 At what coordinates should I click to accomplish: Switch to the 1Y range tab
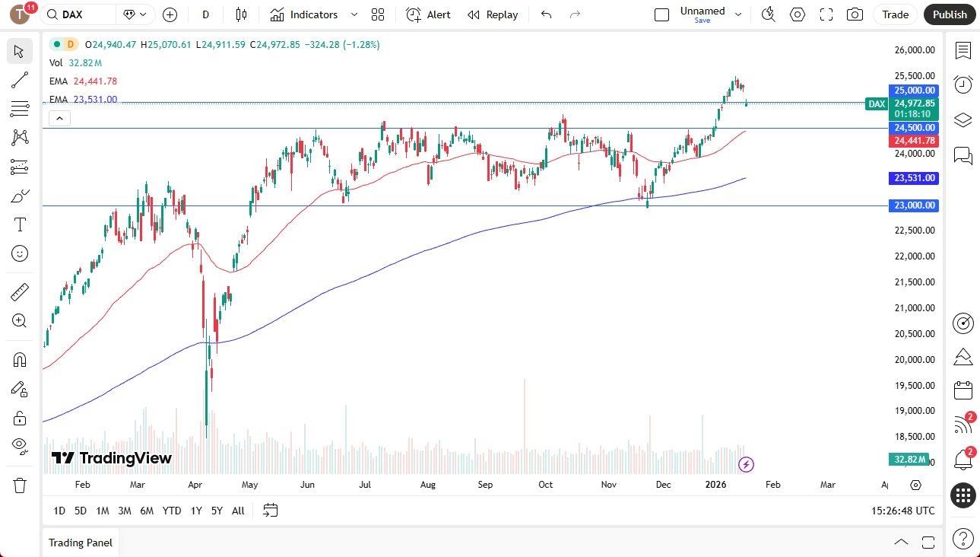195,511
